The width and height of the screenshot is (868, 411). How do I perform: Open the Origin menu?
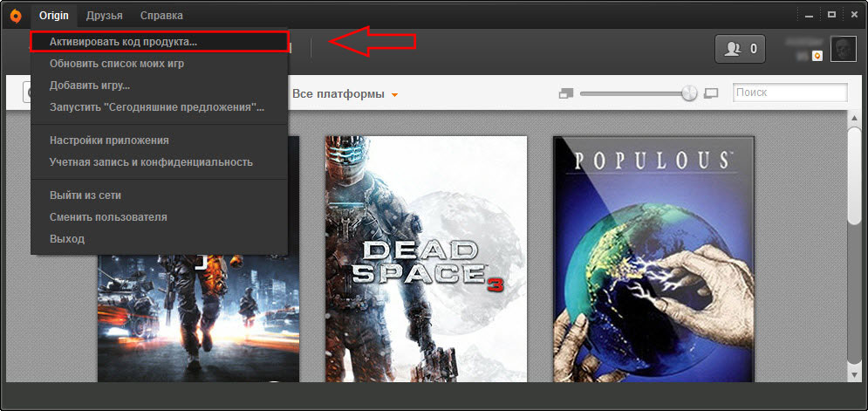click(x=54, y=16)
